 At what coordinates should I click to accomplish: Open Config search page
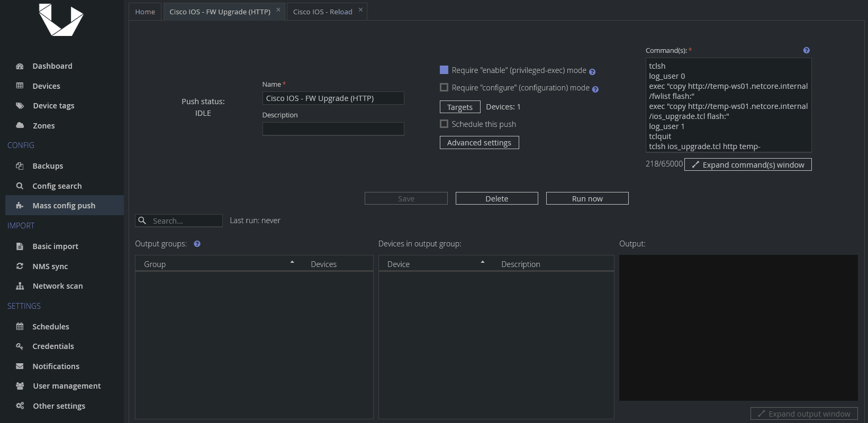pos(57,186)
